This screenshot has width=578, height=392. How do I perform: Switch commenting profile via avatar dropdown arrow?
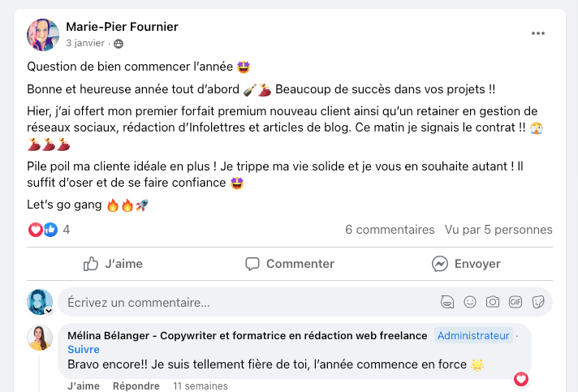coord(48,311)
